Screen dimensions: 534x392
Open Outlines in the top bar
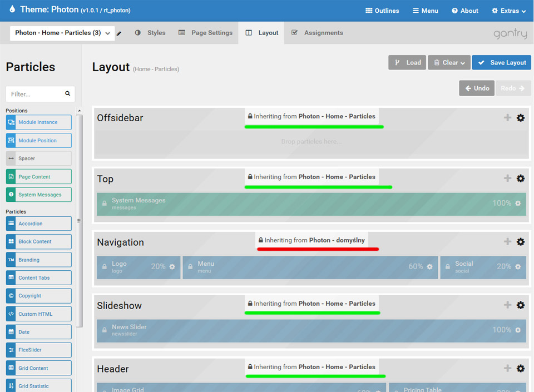pyautogui.click(x=382, y=11)
